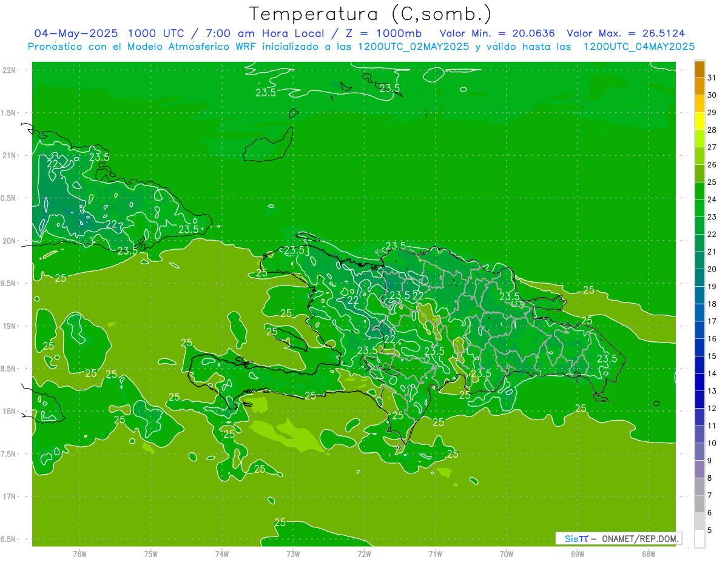Viewport: 728px width, 562px height.
Task: Click the '20N' latitude axis label
Action: coord(10,241)
